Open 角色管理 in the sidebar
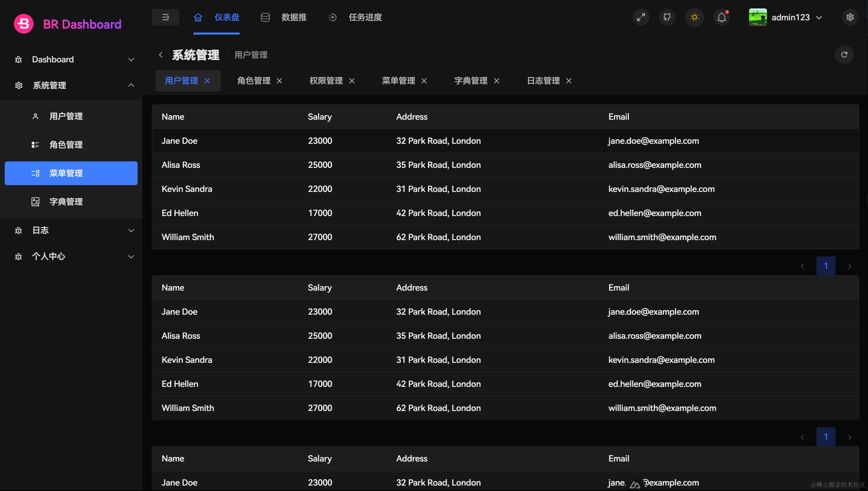Image resolution: width=868 pixels, height=491 pixels. pyautogui.click(x=71, y=145)
